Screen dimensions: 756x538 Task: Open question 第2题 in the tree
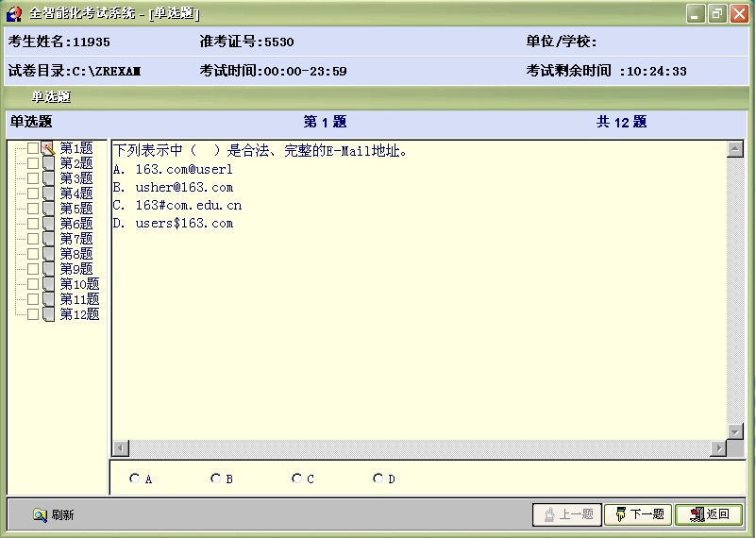pos(76,163)
